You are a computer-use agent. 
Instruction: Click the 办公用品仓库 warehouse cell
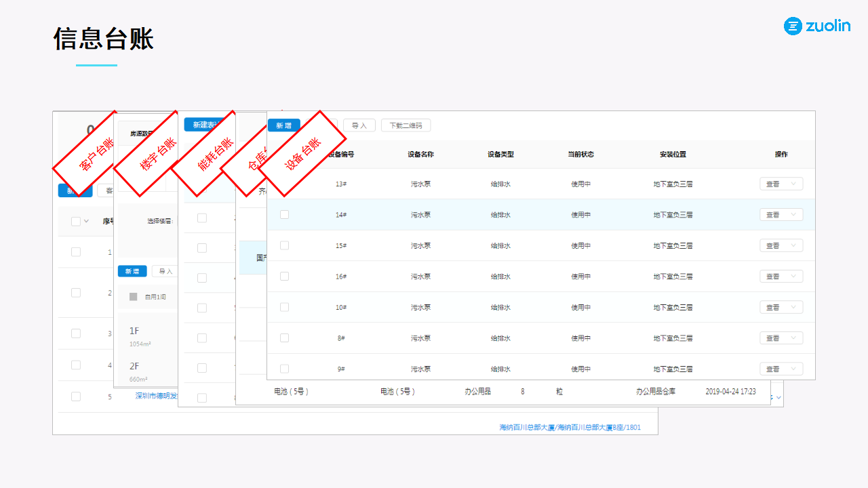click(656, 392)
